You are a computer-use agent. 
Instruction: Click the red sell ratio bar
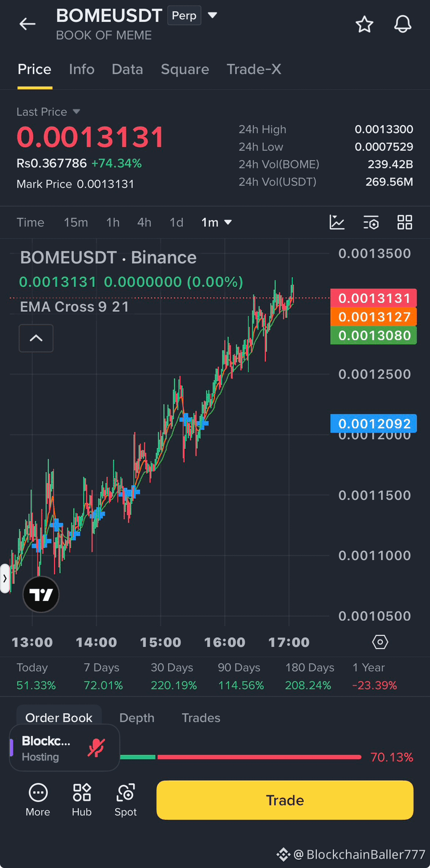point(259,757)
